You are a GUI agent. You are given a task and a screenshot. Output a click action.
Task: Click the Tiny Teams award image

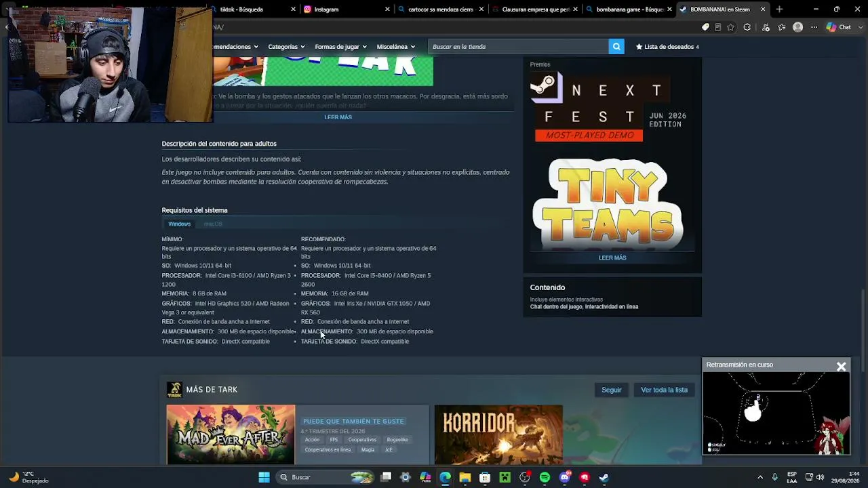(608, 203)
